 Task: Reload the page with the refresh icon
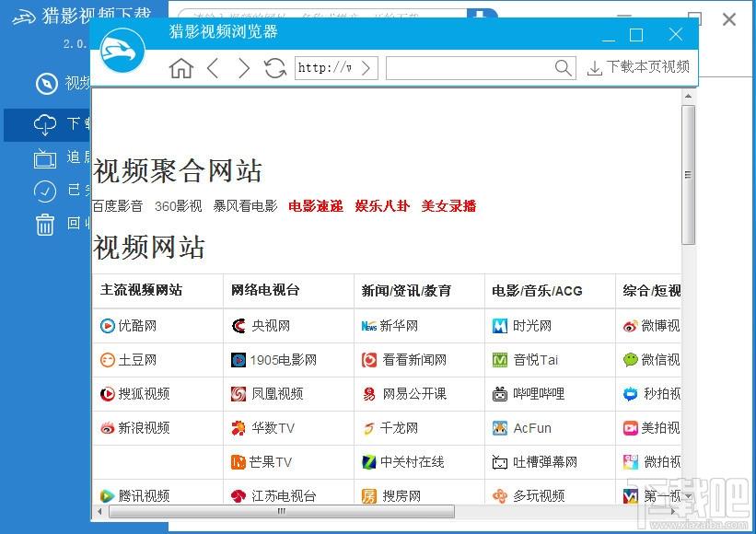[274, 68]
